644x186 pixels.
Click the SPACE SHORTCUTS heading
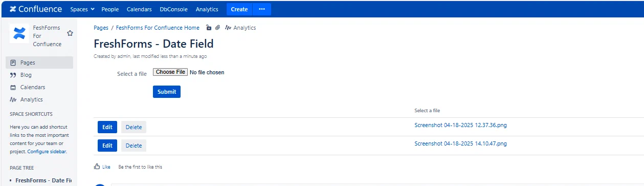coord(31,114)
